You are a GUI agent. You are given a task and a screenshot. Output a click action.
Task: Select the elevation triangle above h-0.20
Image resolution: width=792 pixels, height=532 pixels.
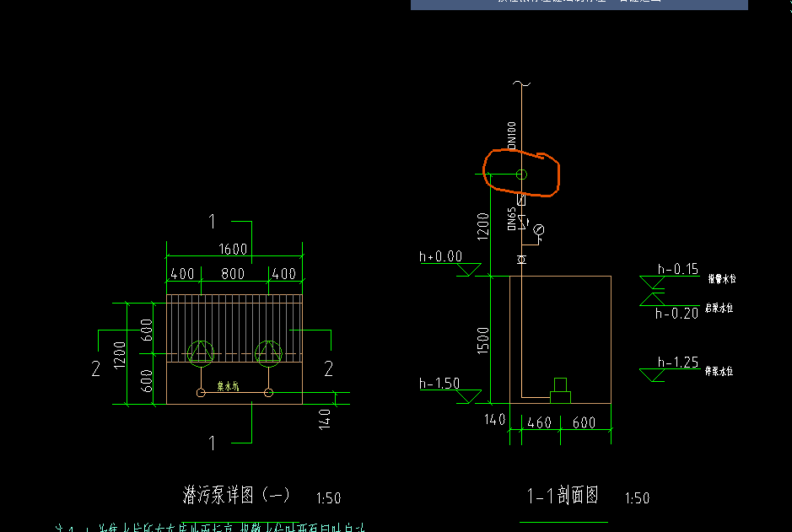click(652, 299)
